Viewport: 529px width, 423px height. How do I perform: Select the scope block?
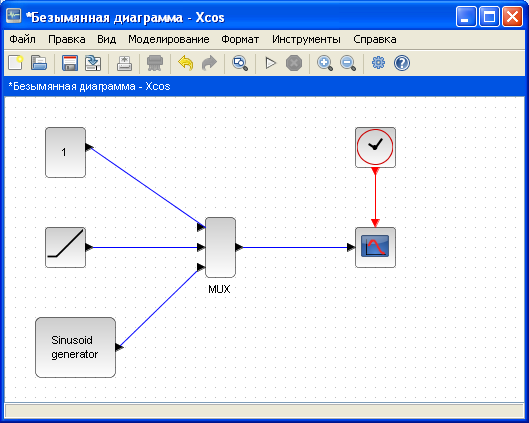tap(375, 248)
